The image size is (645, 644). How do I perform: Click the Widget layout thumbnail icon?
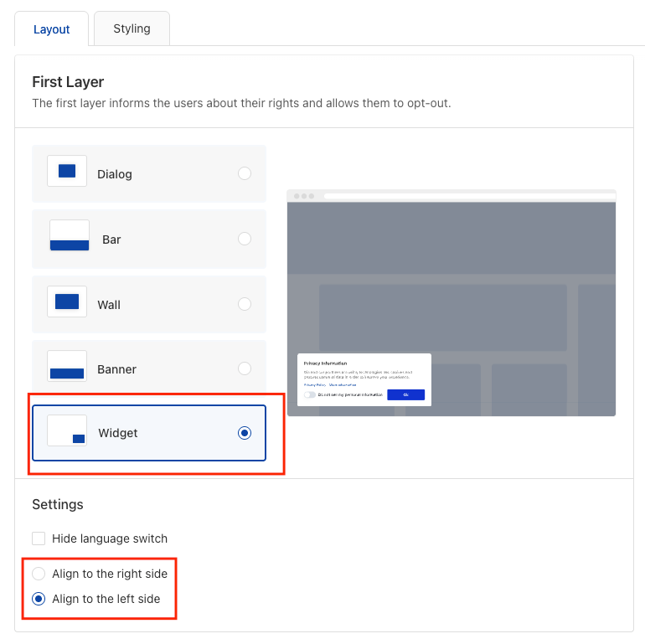(x=67, y=430)
